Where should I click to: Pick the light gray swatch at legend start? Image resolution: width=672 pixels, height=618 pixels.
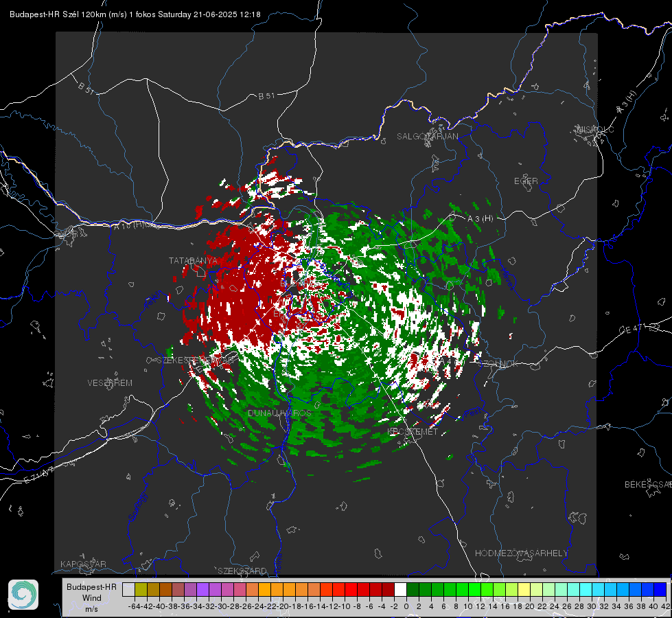(x=128, y=590)
